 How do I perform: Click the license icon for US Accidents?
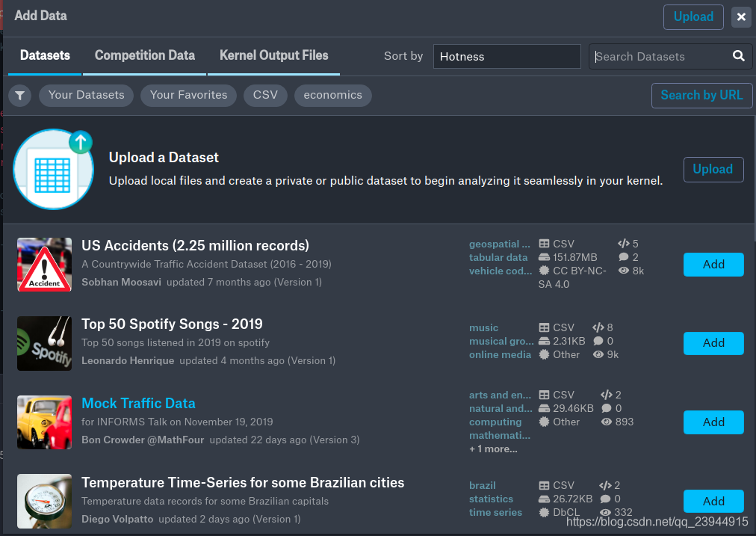tap(544, 271)
